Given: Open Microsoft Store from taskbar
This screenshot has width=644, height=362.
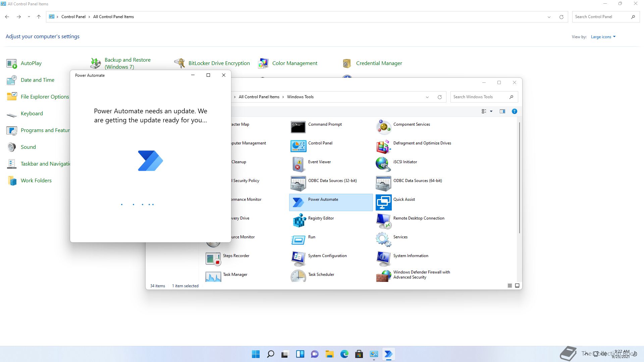Looking at the screenshot, I should 359,354.
